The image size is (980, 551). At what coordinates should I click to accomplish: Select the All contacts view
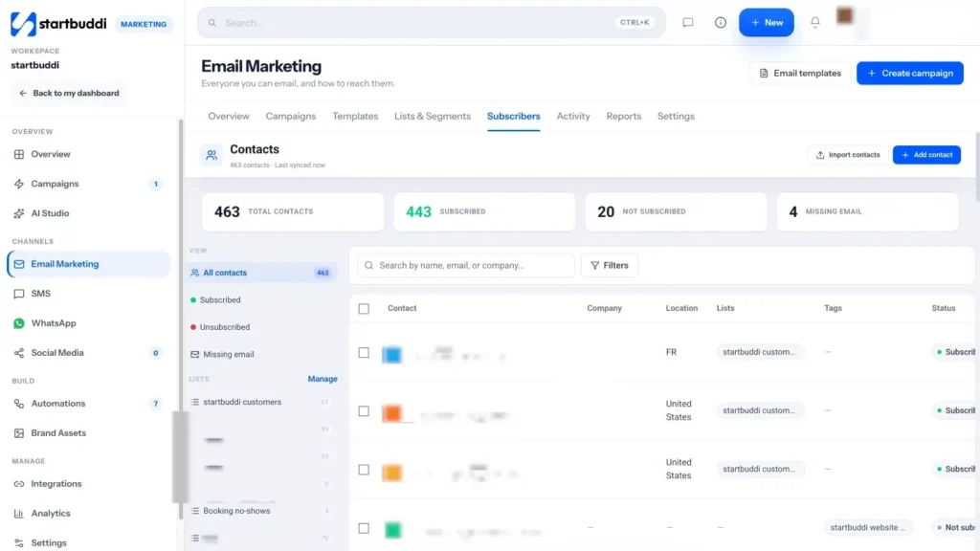point(262,273)
